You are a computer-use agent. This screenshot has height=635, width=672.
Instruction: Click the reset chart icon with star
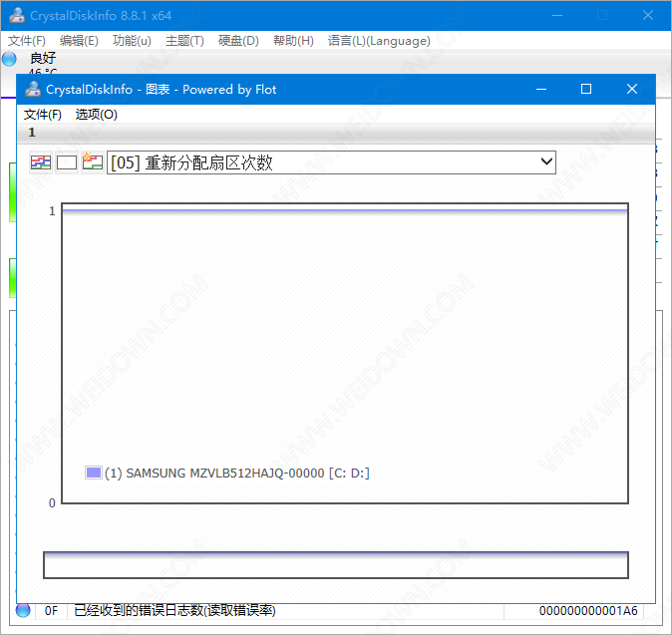pos(92,162)
